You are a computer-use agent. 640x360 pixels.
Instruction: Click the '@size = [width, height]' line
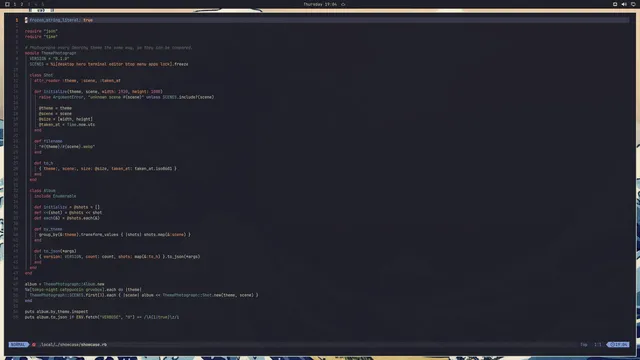66,119
